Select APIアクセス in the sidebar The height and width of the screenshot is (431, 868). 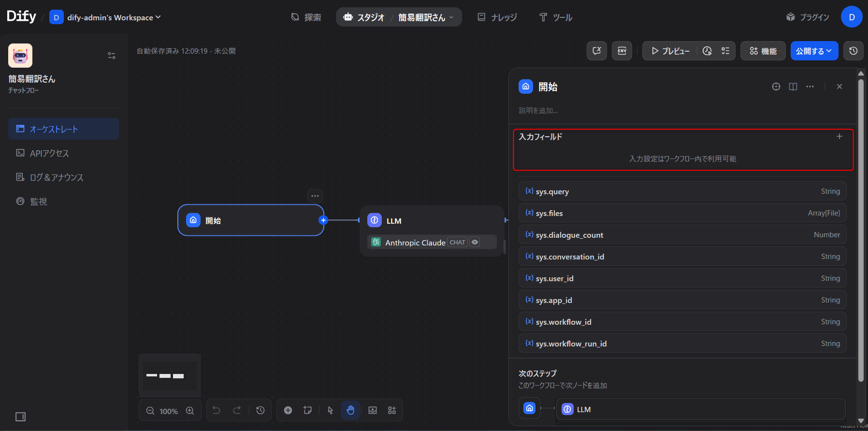pyautogui.click(x=49, y=153)
